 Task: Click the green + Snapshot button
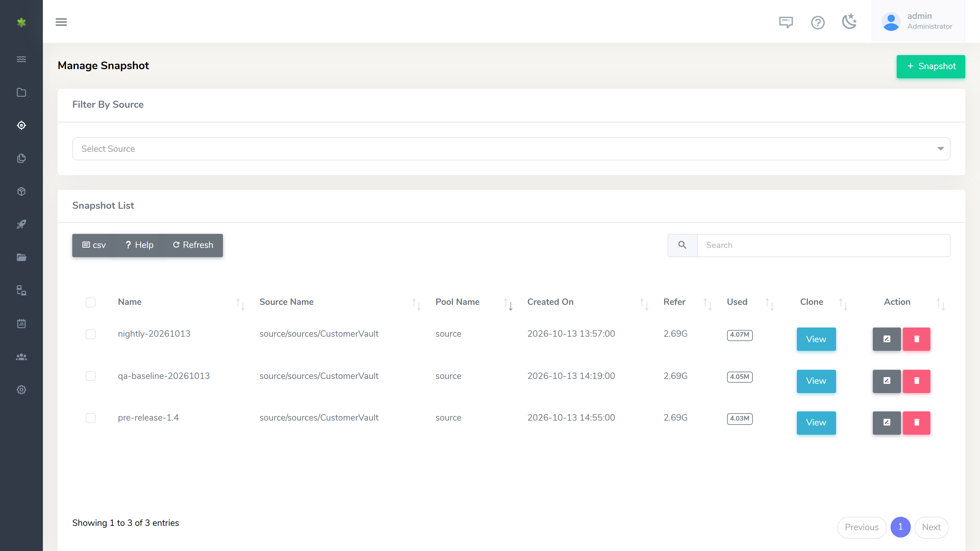click(931, 66)
